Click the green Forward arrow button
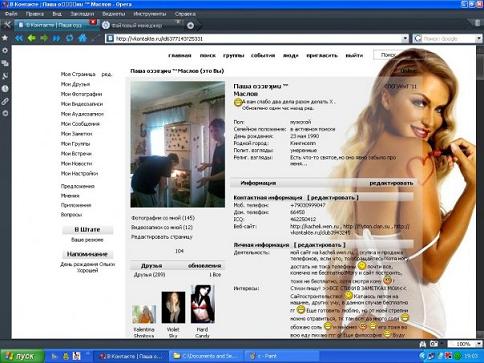 point(44,38)
